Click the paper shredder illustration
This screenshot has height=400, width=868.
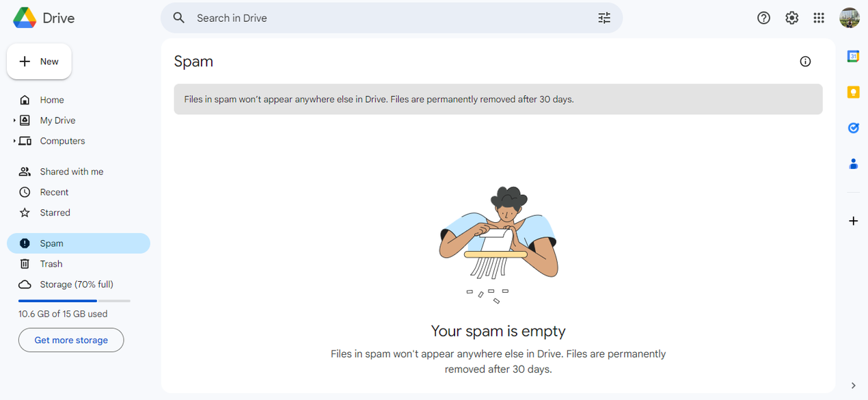(498, 245)
